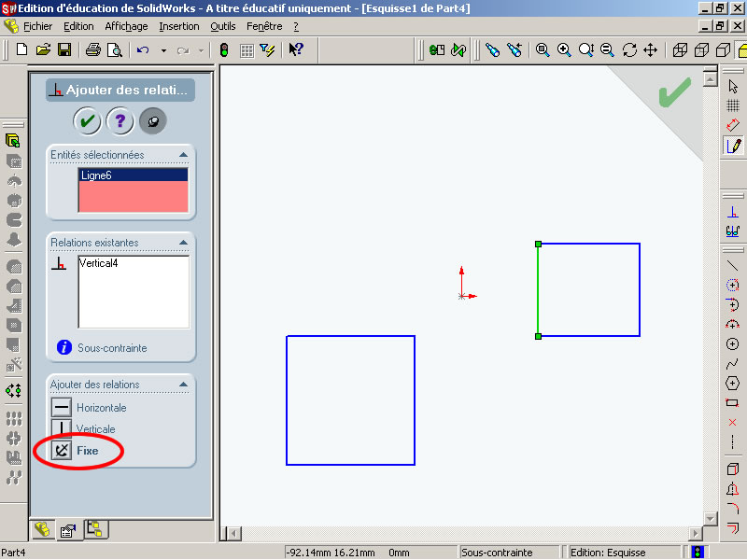
Task: Click the Zoom to Selection icon
Action: pos(607,50)
